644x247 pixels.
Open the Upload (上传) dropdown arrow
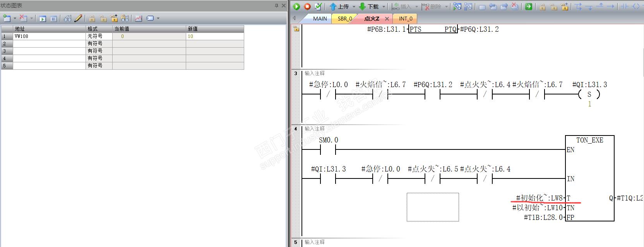354,7
